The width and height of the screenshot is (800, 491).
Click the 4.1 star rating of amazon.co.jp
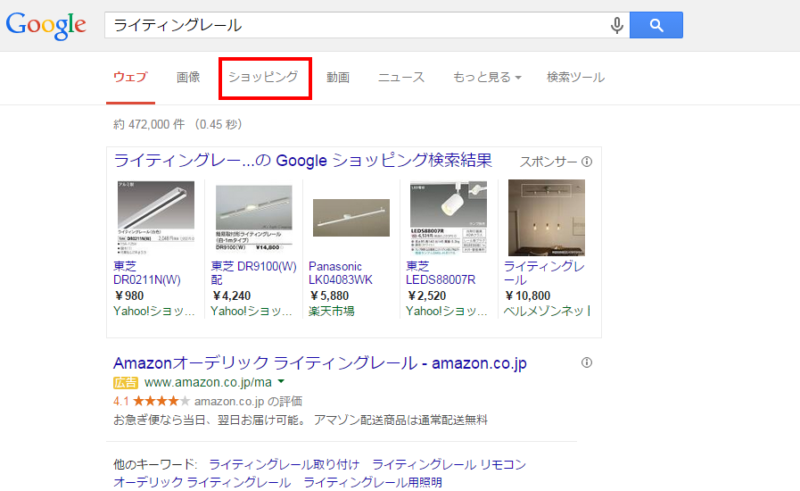click(x=152, y=401)
